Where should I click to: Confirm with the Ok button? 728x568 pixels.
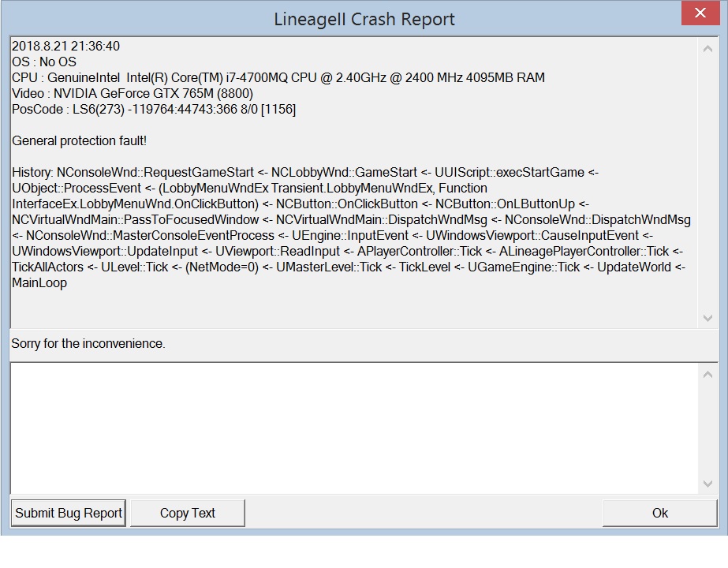point(659,513)
